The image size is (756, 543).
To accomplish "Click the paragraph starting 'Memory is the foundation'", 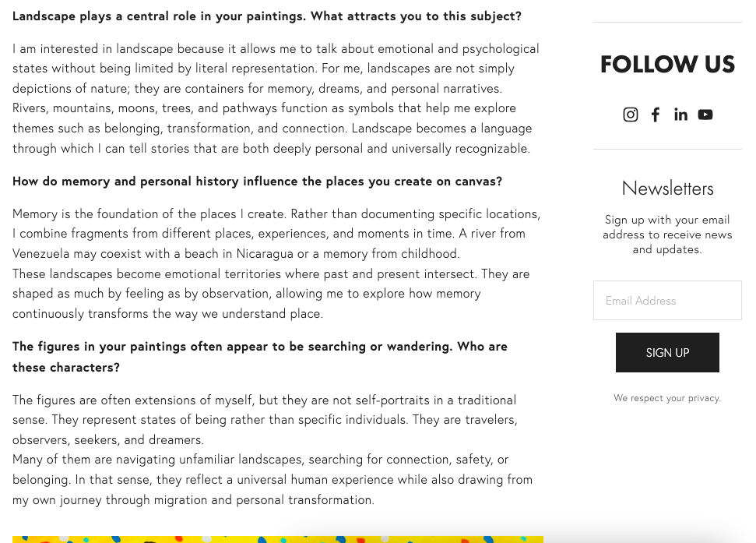I will point(276,234).
